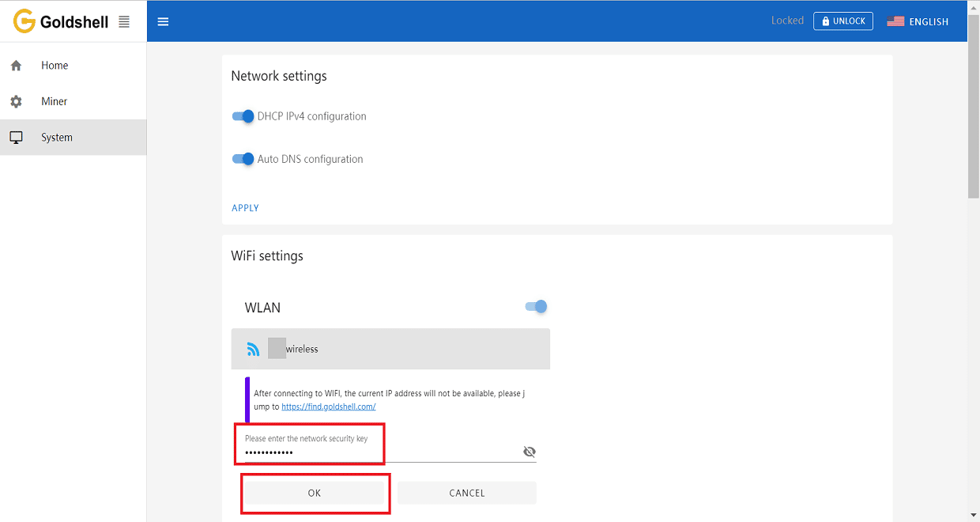Viewport: 980px width, 522px height.
Task: Open the find.goldshell.com link
Action: coord(329,407)
